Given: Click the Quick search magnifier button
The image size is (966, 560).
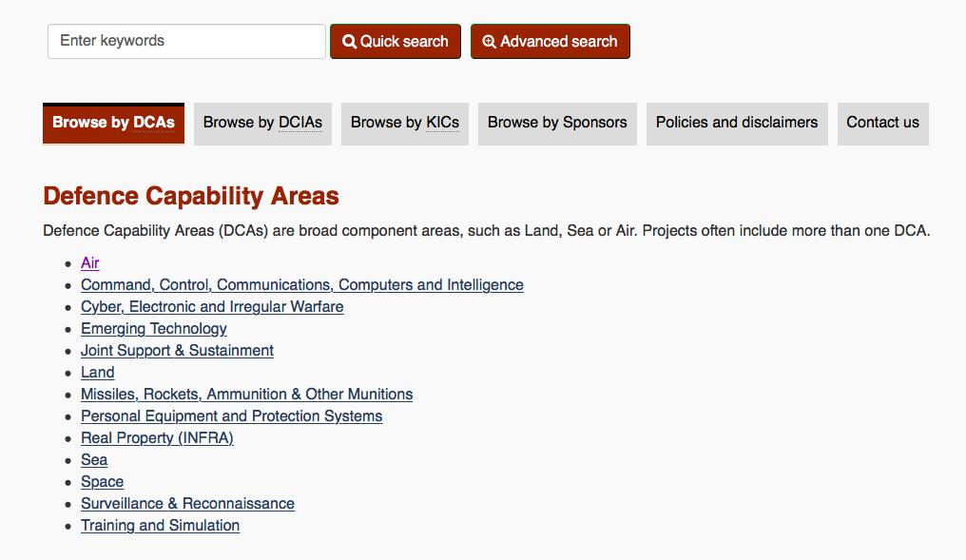Looking at the screenshot, I should click(x=395, y=41).
